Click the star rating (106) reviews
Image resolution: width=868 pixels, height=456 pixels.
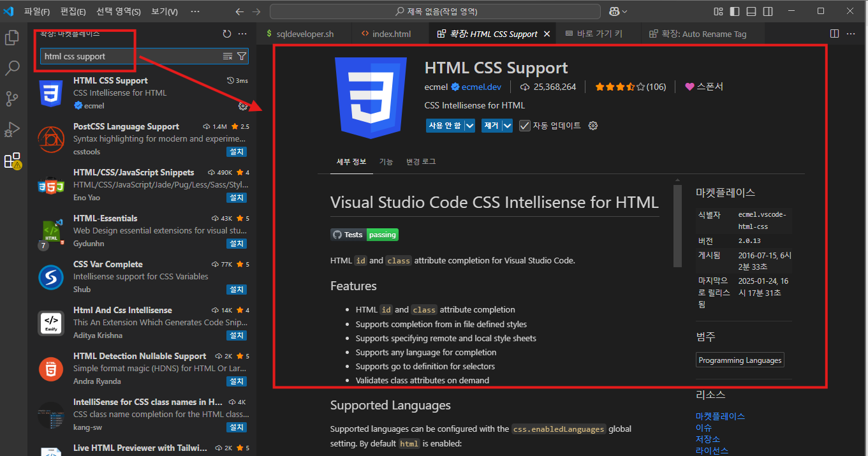pos(631,87)
